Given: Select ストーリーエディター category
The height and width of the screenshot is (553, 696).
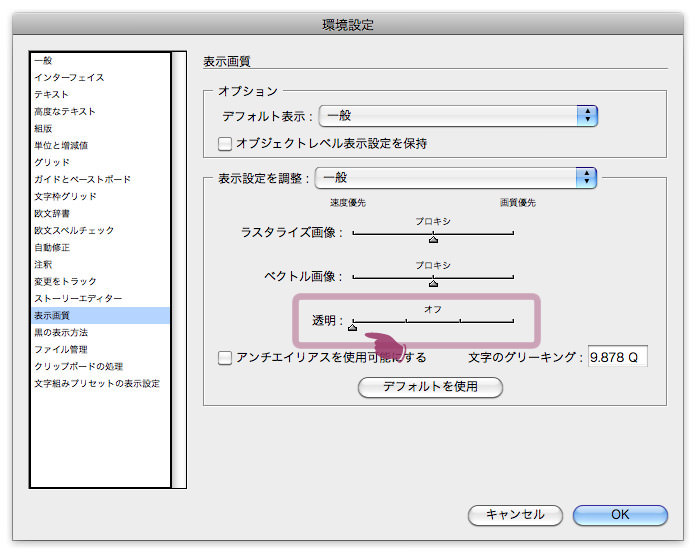Looking at the screenshot, I should [101, 298].
